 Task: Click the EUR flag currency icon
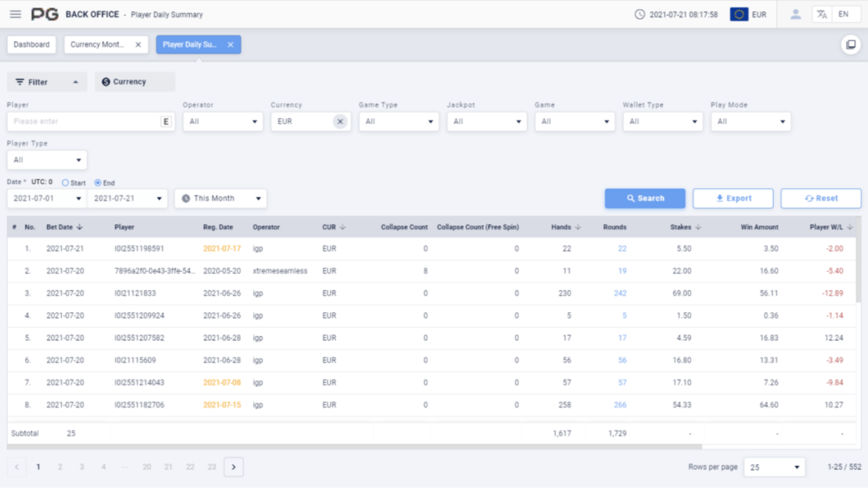click(739, 14)
